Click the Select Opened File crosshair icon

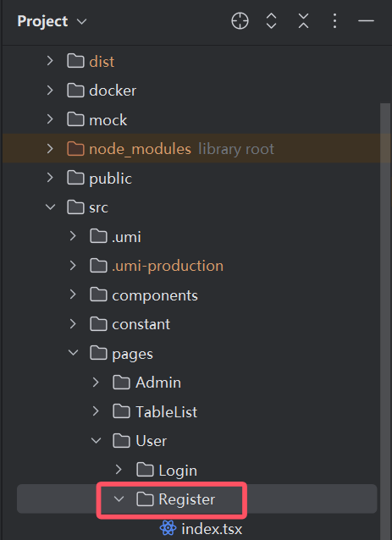tap(240, 21)
